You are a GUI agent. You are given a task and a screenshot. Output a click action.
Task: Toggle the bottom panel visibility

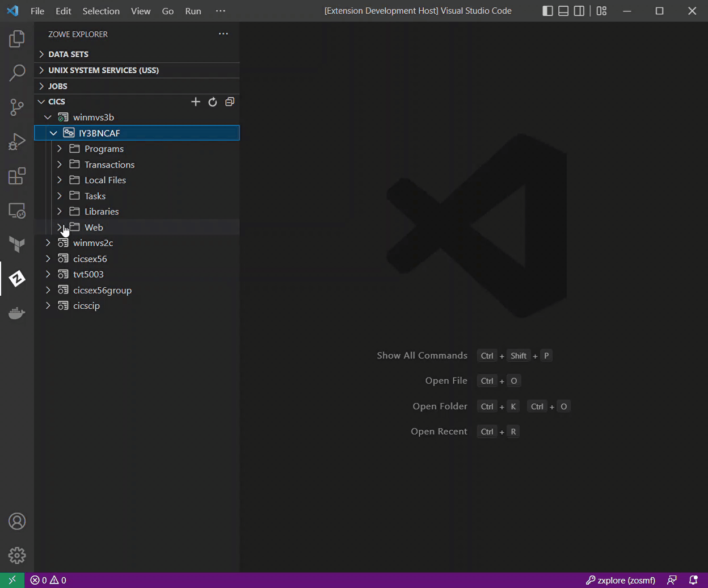tap(563, 11)
